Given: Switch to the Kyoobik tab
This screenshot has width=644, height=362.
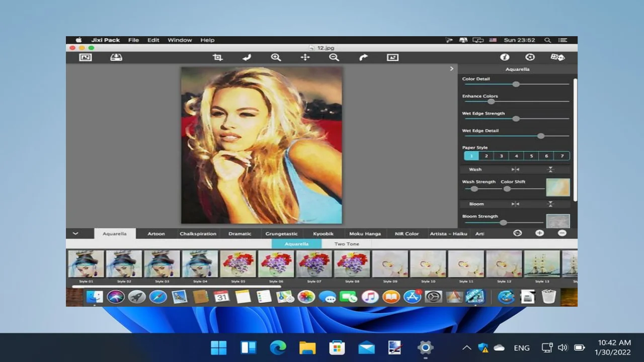Looking at the screenshot, I should point(323,234).
